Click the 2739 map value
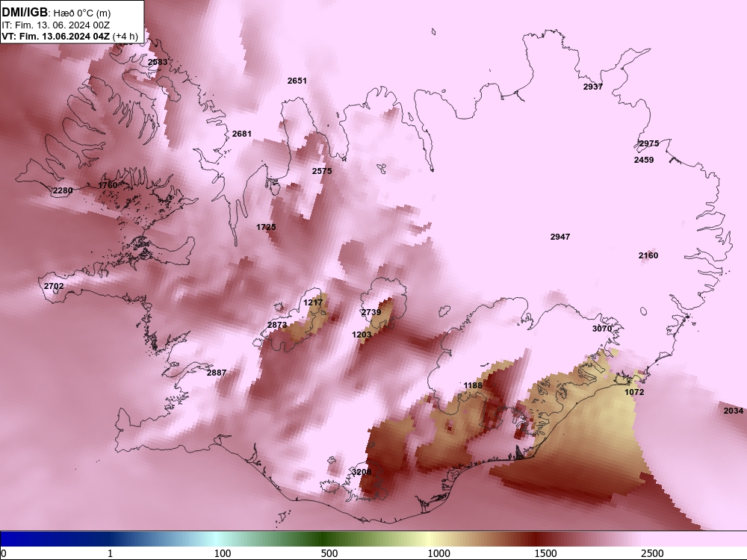 (371, 312)
